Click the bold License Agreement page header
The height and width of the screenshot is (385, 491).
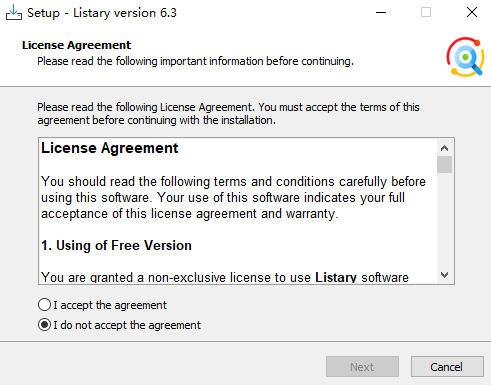pyautogui.click(x=76, y=45)
